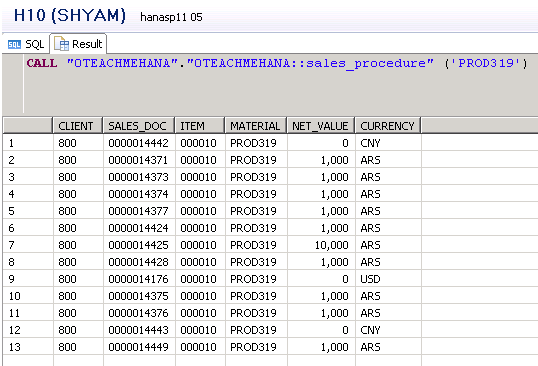Click row number 4 header
This screenshot has height=366, width=538.
tap(28, 194)
